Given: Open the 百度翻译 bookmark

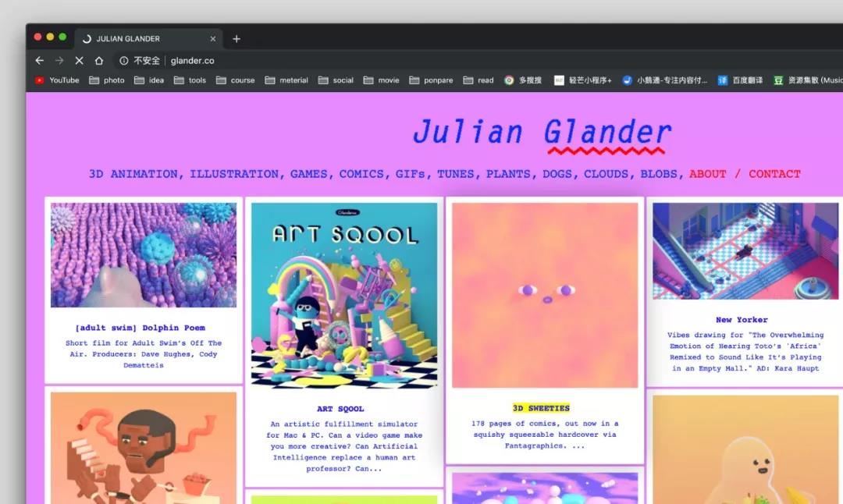Looking at the screenshot, I should 740,80.
